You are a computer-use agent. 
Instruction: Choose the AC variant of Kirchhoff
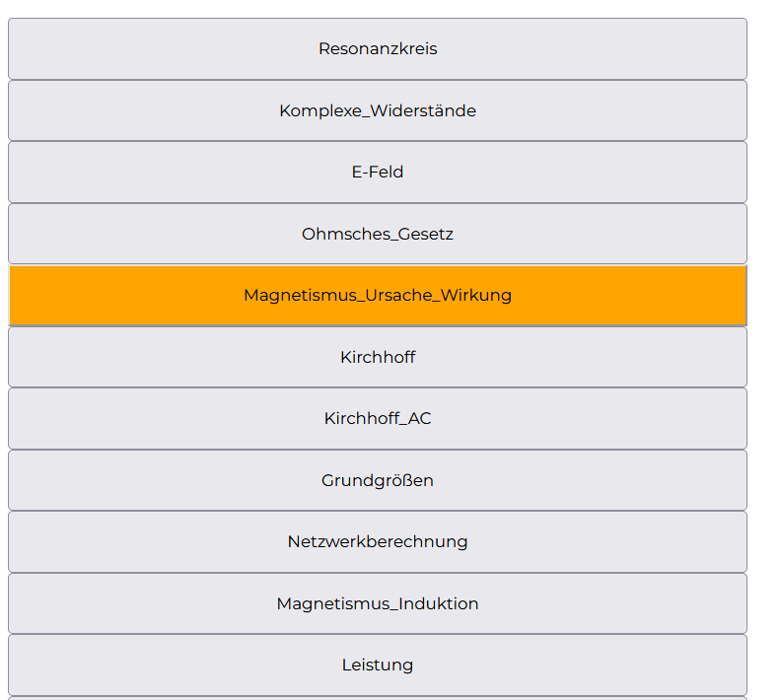378,418
